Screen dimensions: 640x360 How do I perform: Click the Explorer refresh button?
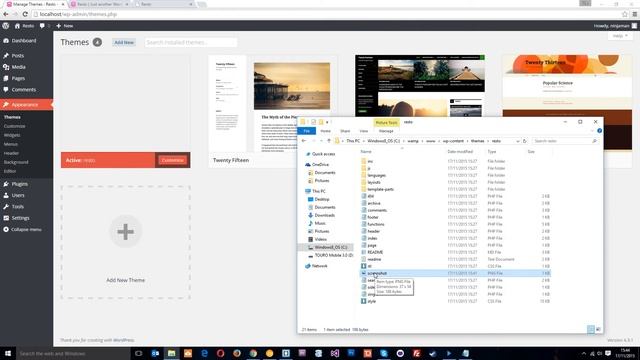(525, 141)
